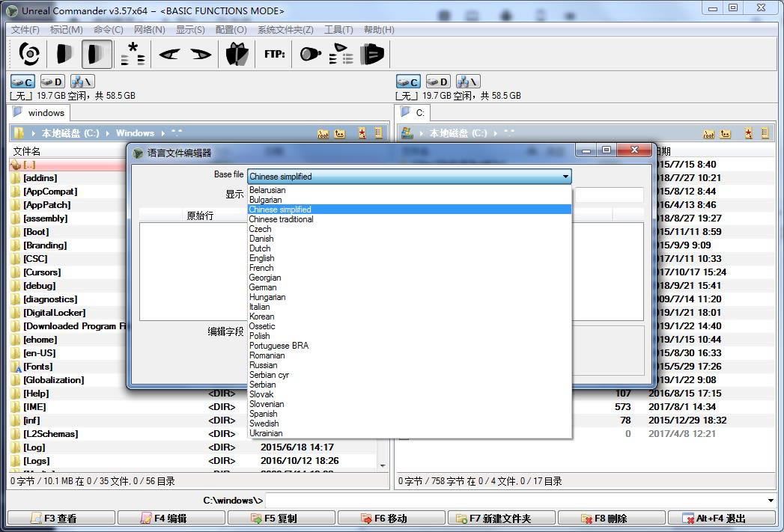Click the F5 复制 button
Image resolution: width=784 pixels, height=532 pixels.
(281, 519)
